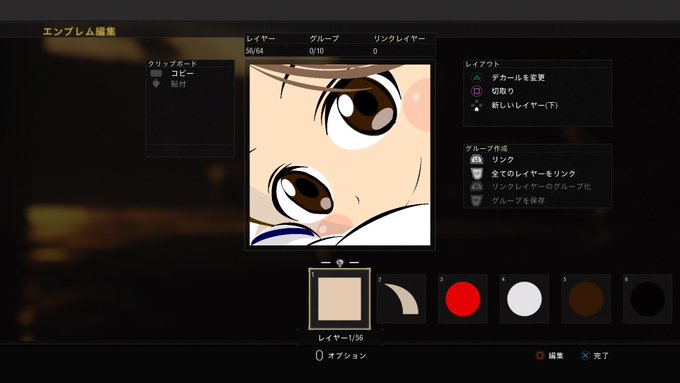
Task: Click the エンブレム編集 title
Action: point(79,31)
